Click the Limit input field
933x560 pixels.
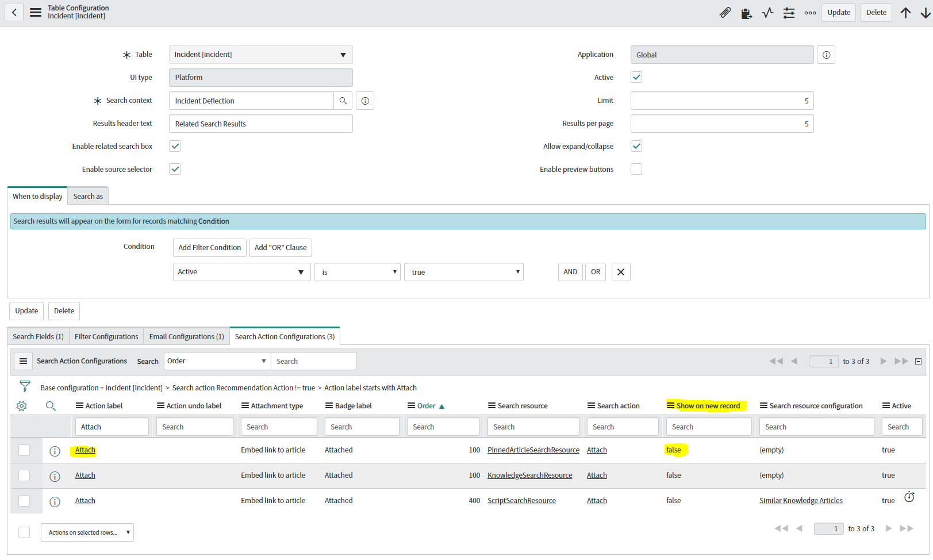click(x=722, y=101)
